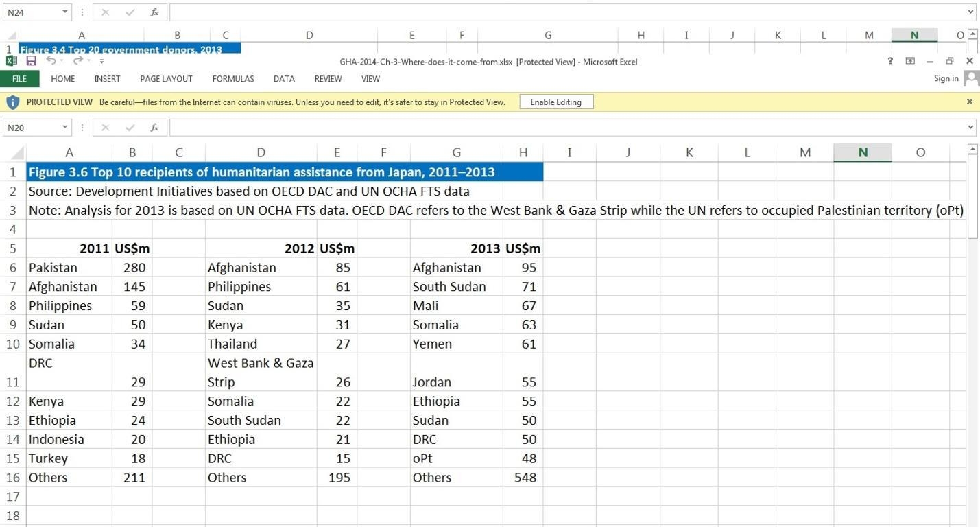Image resolution: width=980 pixels, height=527 pixels.
Task: Switch to the DATA ribbon tab
Action: [284, 79]
